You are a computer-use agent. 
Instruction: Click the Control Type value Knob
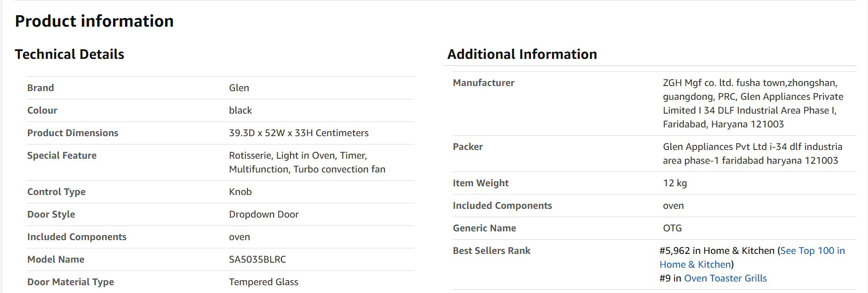[x=240, y=192]
